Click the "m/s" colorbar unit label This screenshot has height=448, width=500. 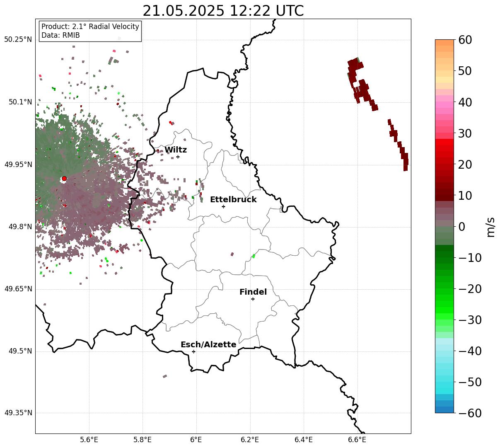click(491, 227)
